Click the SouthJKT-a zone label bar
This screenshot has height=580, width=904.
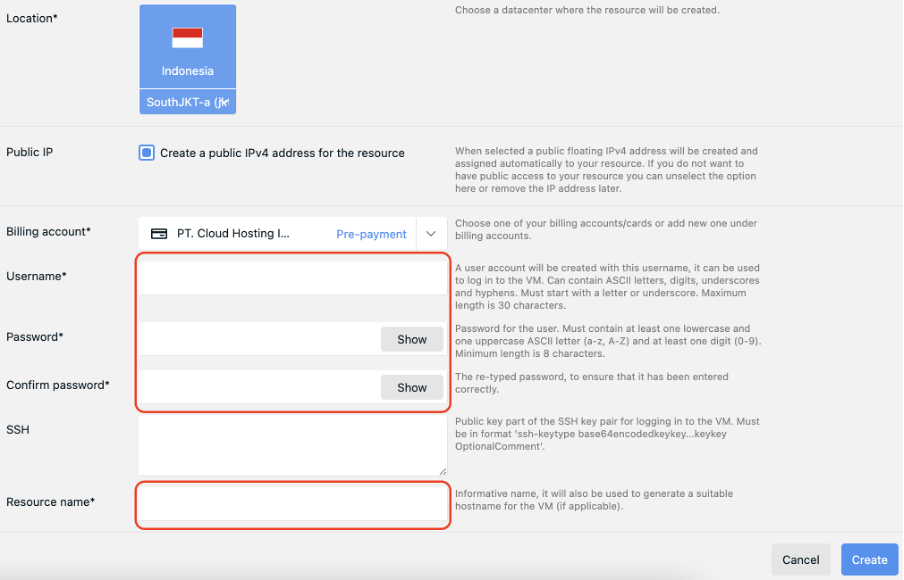[x=187, y=101]
